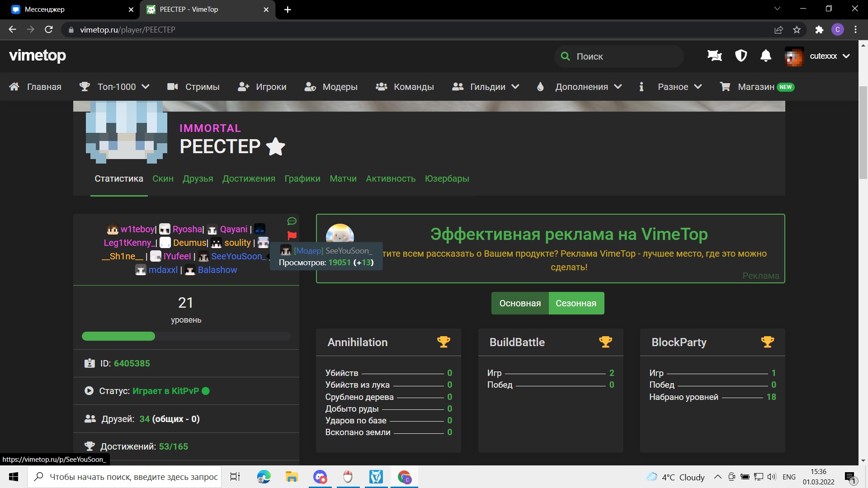Open player lYufeel link
Screen dimensions: 868x488
click(x=177, y=256)
